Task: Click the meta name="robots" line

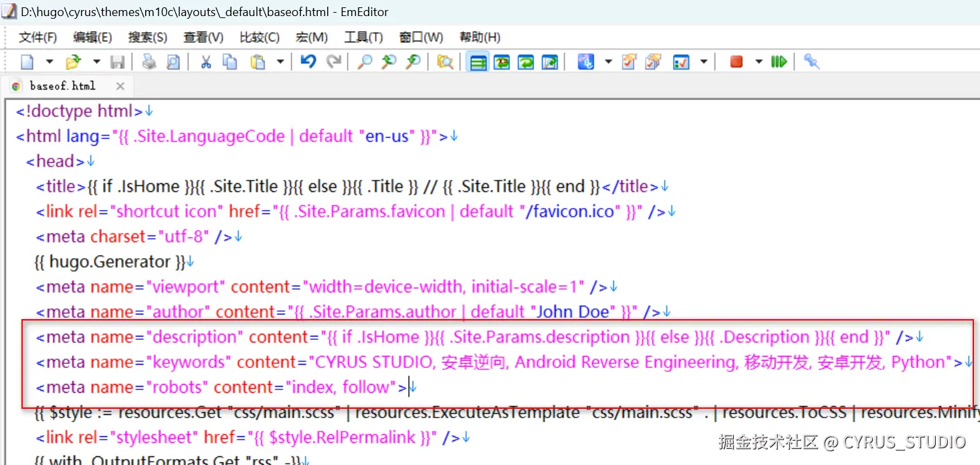Action: coord(226,387)
